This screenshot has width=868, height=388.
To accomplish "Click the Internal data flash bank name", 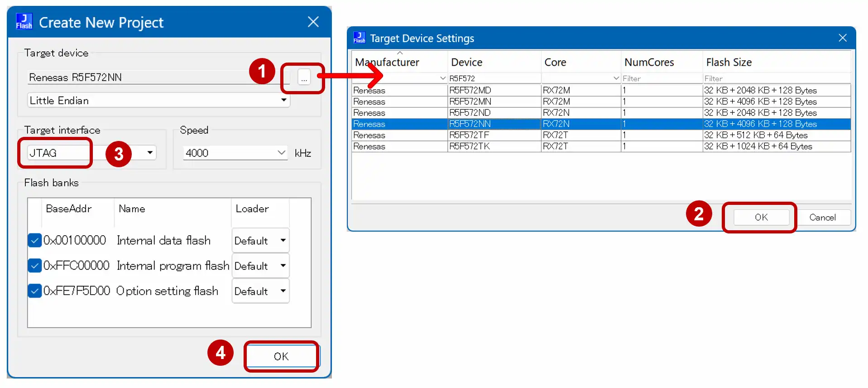I will 163,240.
